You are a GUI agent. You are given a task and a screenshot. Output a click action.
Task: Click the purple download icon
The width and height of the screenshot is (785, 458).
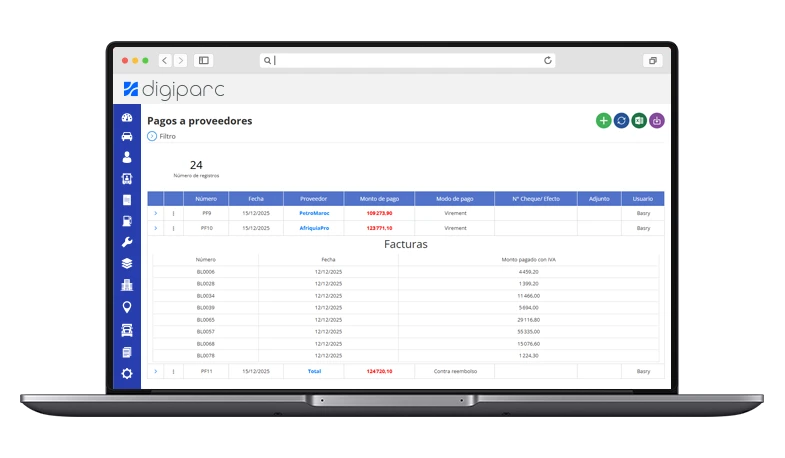point(657,121)
